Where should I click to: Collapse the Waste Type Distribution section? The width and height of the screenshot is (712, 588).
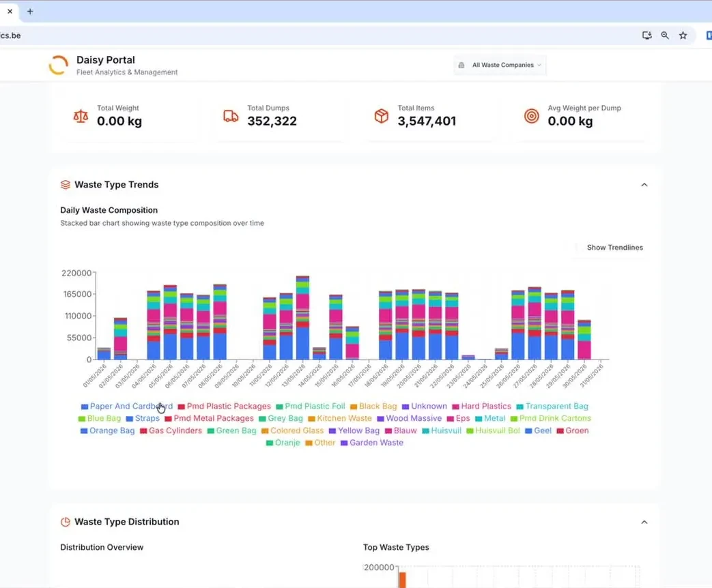pyautogui.click(x=644, y=522)
